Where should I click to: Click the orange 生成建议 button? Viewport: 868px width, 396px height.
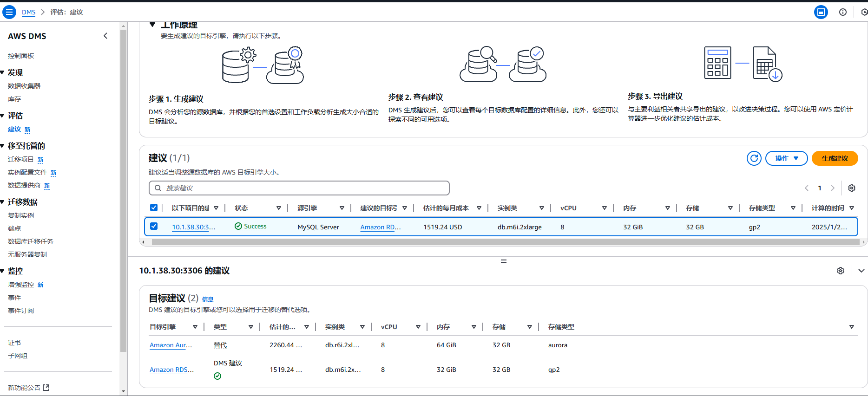835,158
